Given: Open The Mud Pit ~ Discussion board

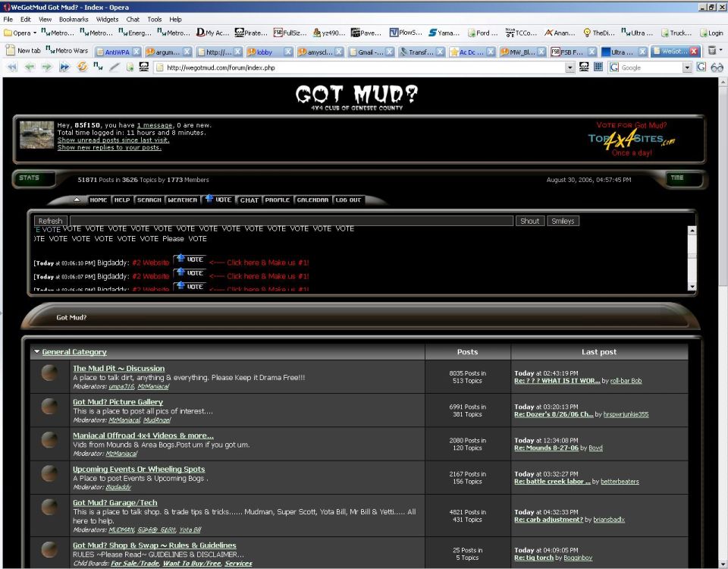Looking at the screenshot, I should (119, 369).
